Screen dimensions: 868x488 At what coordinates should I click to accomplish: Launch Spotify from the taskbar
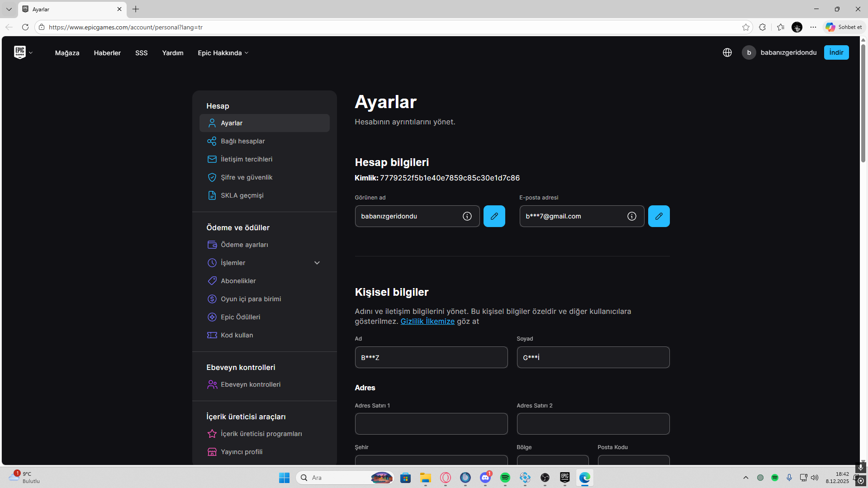(505, 478)
